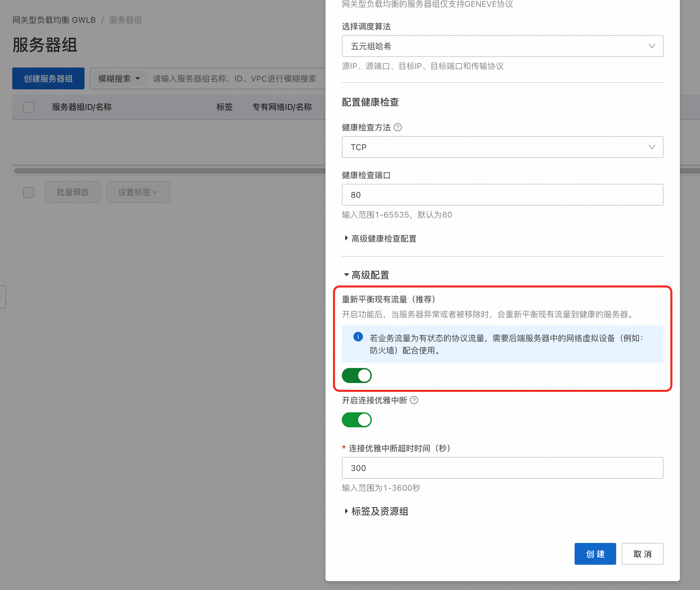Check the table header select-all checkbox

(x=29, y=107)
